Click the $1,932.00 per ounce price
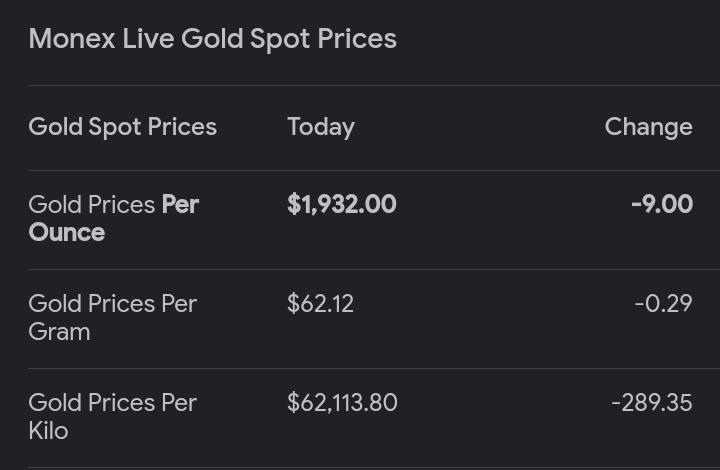 [341, 204]
